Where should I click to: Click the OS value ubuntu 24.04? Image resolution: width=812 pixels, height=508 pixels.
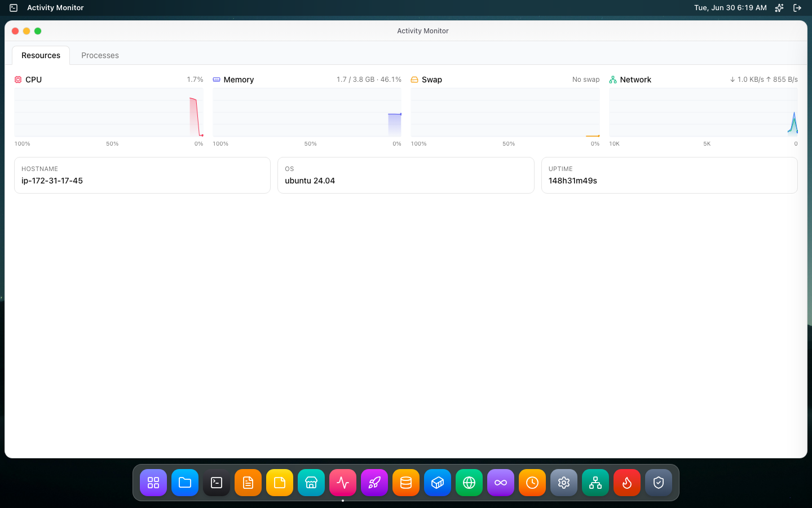click(x=310, y=181)
